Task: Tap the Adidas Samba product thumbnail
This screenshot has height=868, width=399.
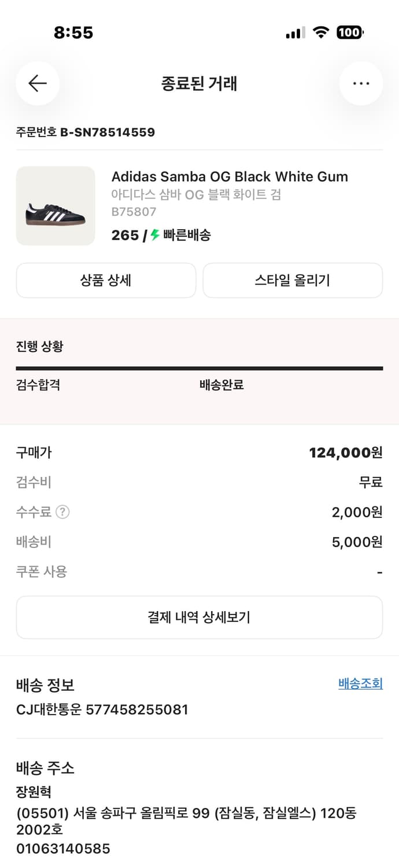Action: 56,205
